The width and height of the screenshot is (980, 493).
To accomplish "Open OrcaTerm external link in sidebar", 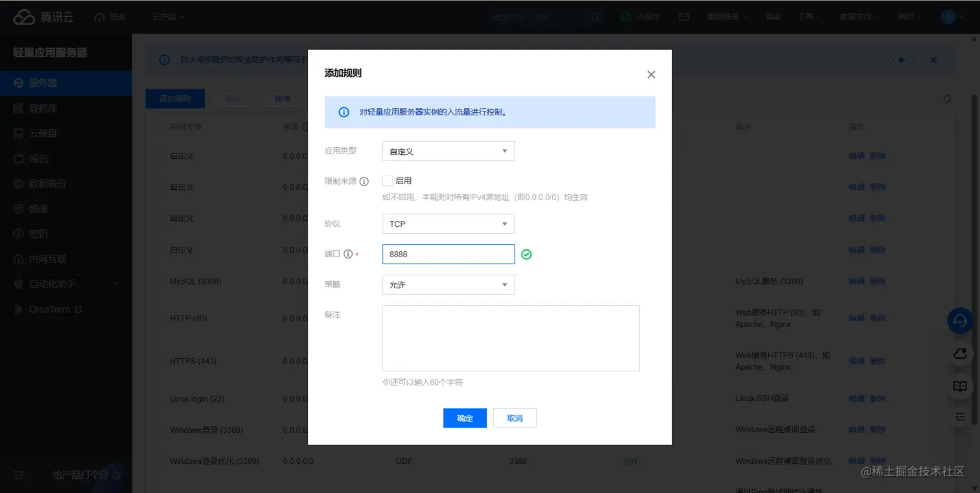I will click(x=66, y=309).
